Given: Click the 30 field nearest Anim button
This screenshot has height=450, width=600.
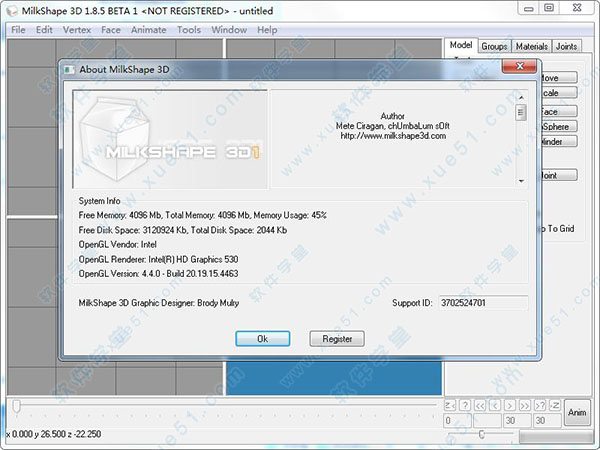Looking at the screenshot, I should (x=548, y=421).
